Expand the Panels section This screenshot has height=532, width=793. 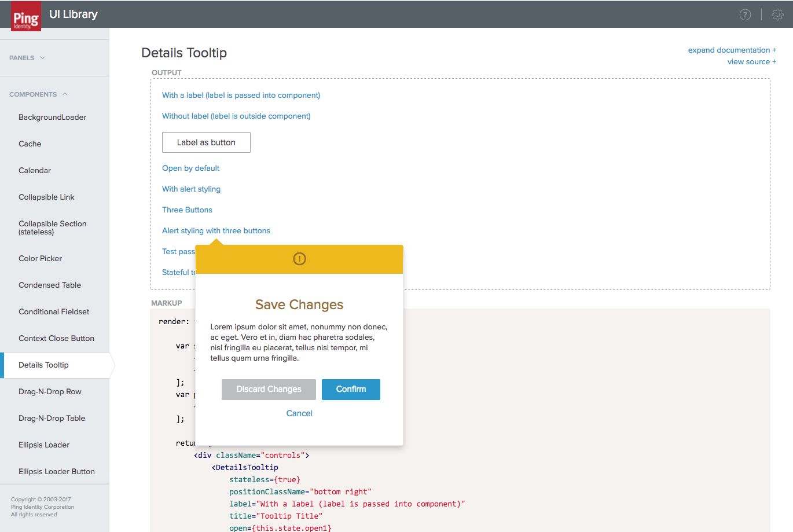click(x=27, y=58)
